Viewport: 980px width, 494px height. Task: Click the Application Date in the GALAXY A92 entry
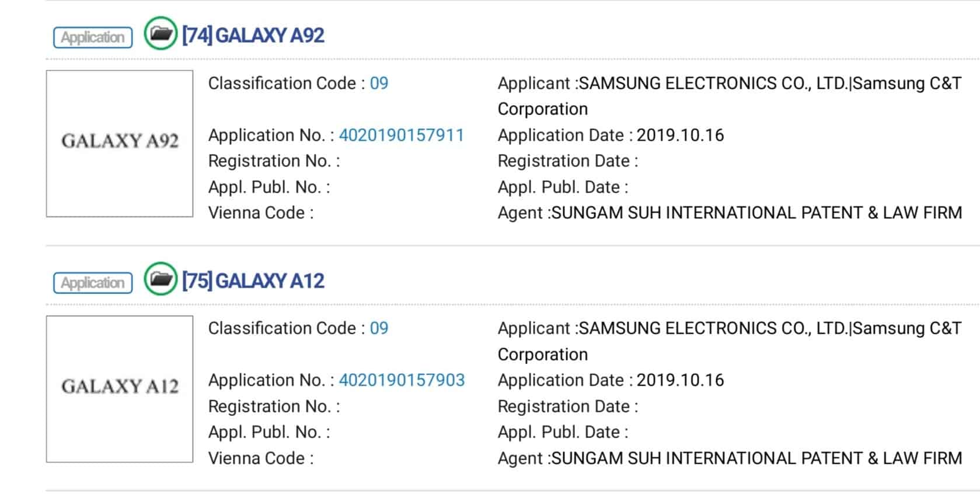tap(680, 135)
